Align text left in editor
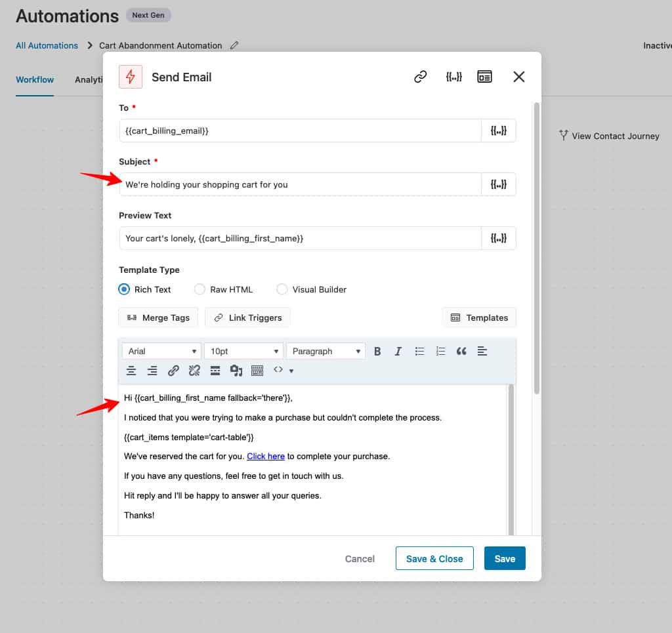This screenshot has width=672, height=633. (x=482, y=351)
